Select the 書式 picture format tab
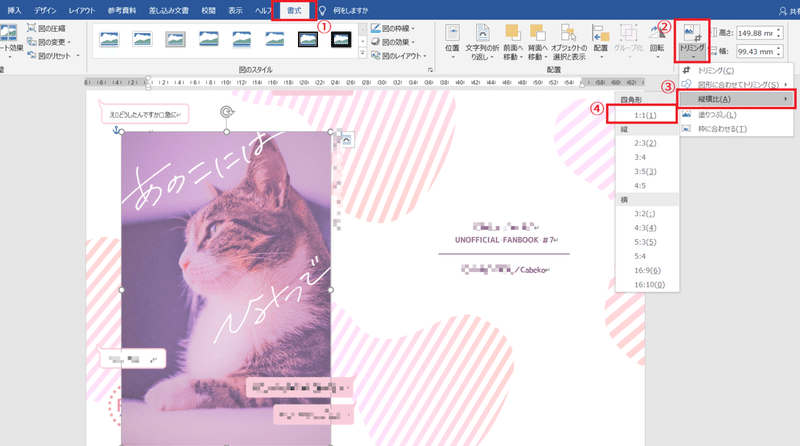Screen dimensions: 800x446 tap(294, 10)
